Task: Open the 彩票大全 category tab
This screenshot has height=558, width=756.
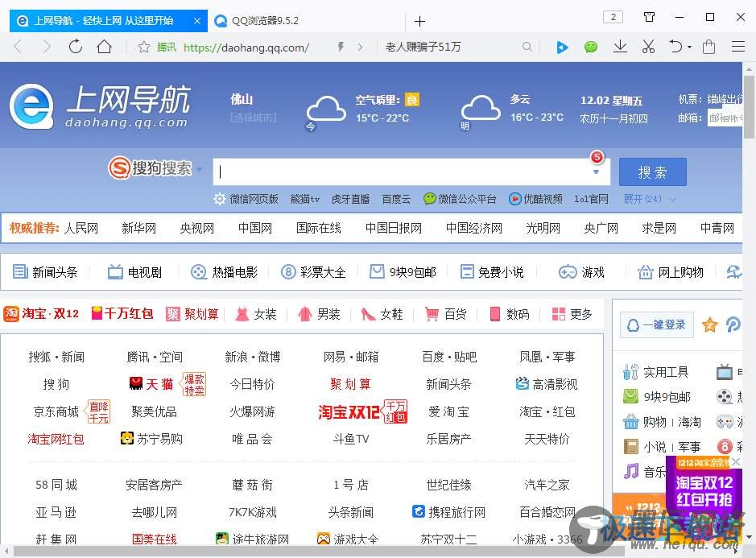Action: 314,272
